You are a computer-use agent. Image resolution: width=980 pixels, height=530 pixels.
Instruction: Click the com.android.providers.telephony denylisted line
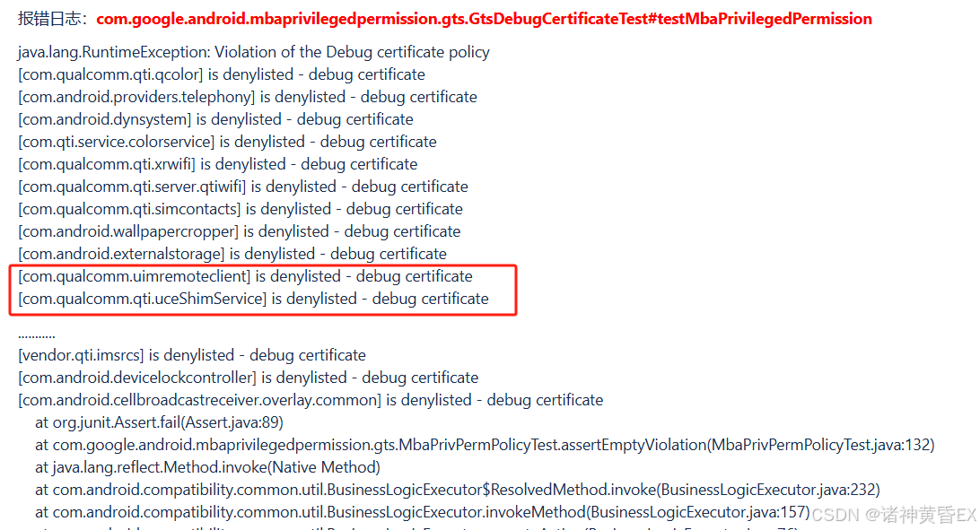coord(248,98)
